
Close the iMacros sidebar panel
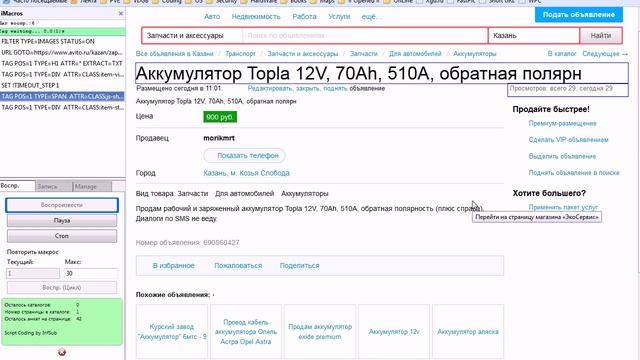(121, 13)
